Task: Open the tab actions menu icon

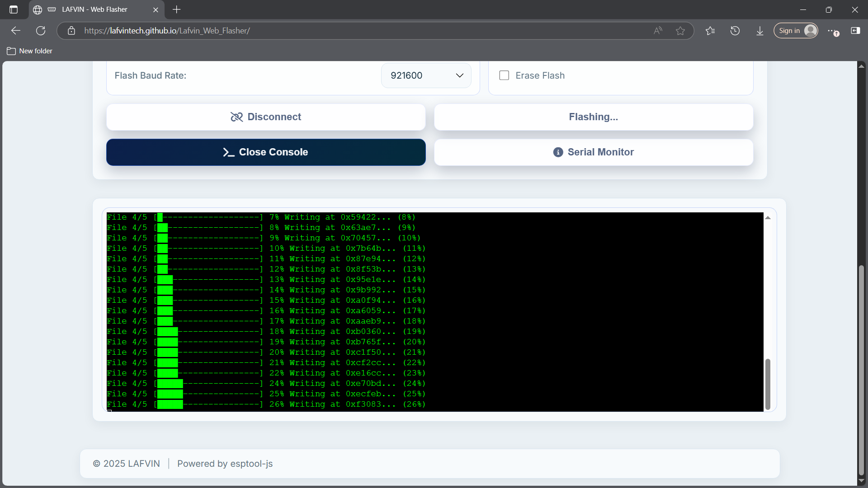Action: click(x=14, y=9)
